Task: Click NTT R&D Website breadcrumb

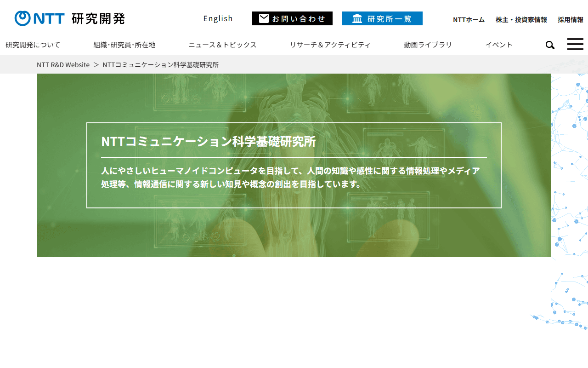Action: coord(63,65)
